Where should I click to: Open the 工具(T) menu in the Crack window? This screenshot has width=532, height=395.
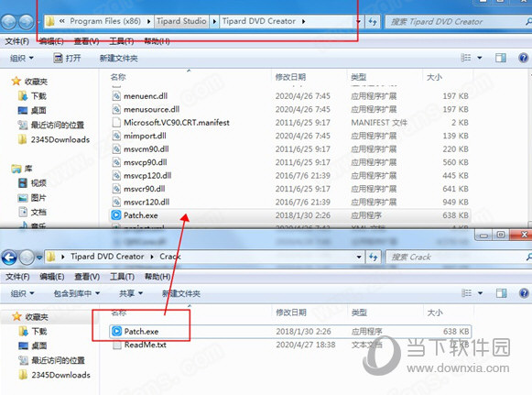122,277
